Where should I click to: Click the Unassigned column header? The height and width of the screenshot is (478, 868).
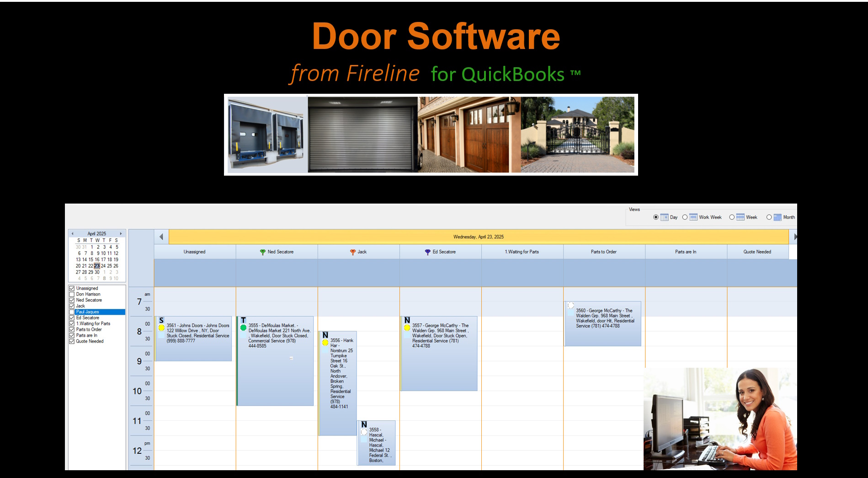tap(195, 252)
